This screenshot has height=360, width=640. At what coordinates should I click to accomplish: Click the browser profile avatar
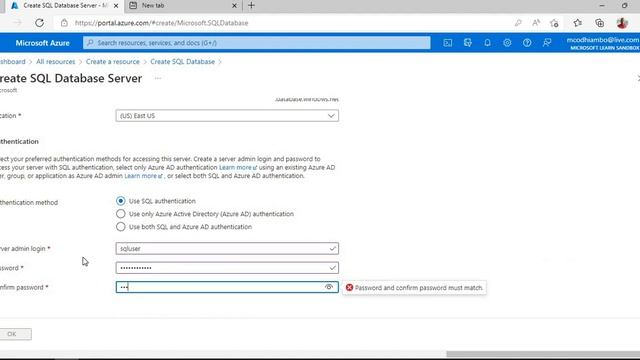622,23
